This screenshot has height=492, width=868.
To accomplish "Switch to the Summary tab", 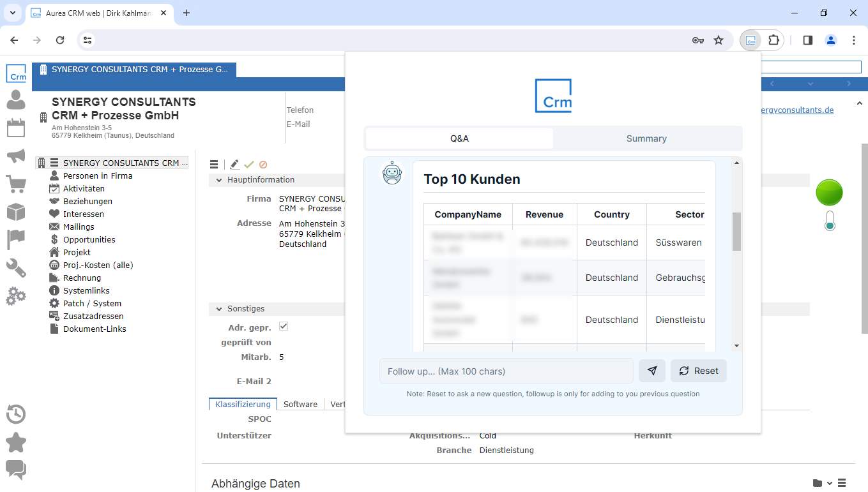I will [x=646, y=138].
